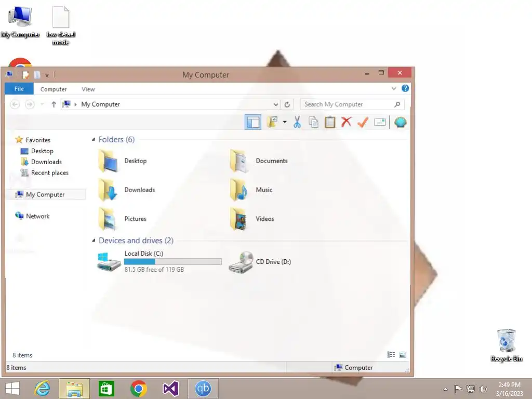Click the Local Disk (C:) usage bar
Screen dimensions: 532x399
[x=172, y=262]
